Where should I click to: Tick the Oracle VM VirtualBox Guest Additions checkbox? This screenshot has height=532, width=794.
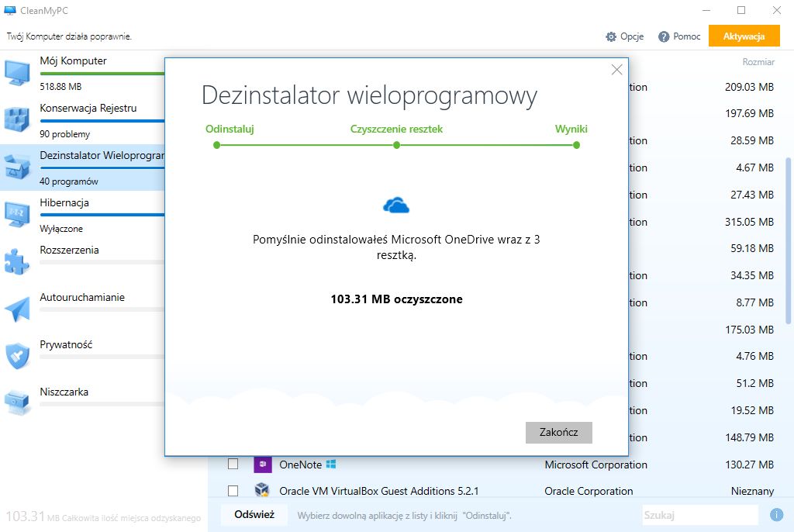click(x=233, y=490)
